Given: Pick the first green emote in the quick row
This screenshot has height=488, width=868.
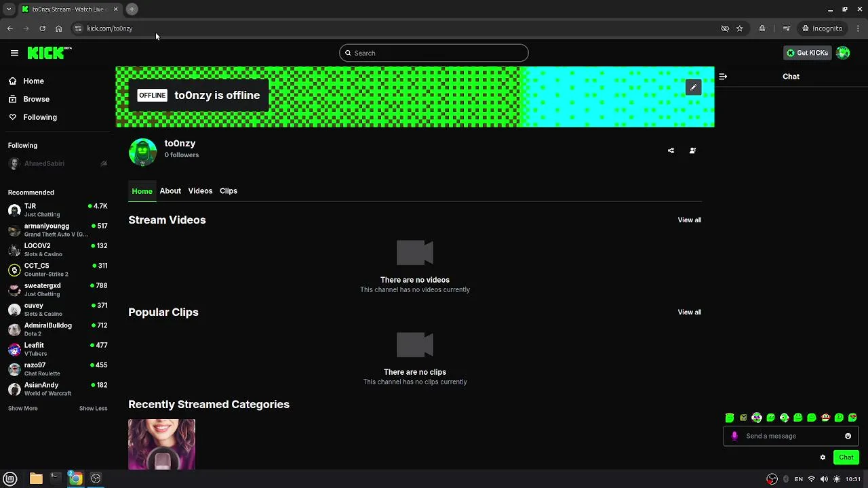Looking at the screenshot, I should pyautogui.click(x=730, y=418).
